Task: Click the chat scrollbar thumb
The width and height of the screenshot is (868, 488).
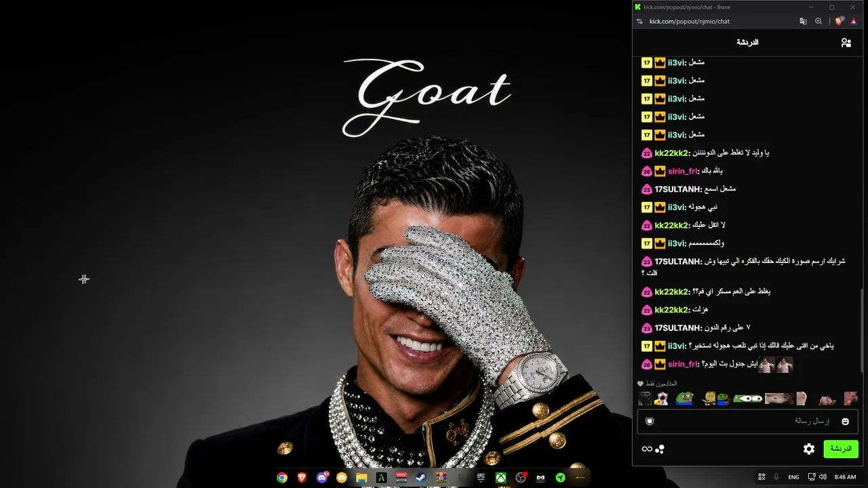Action: [x=863, y=330]
